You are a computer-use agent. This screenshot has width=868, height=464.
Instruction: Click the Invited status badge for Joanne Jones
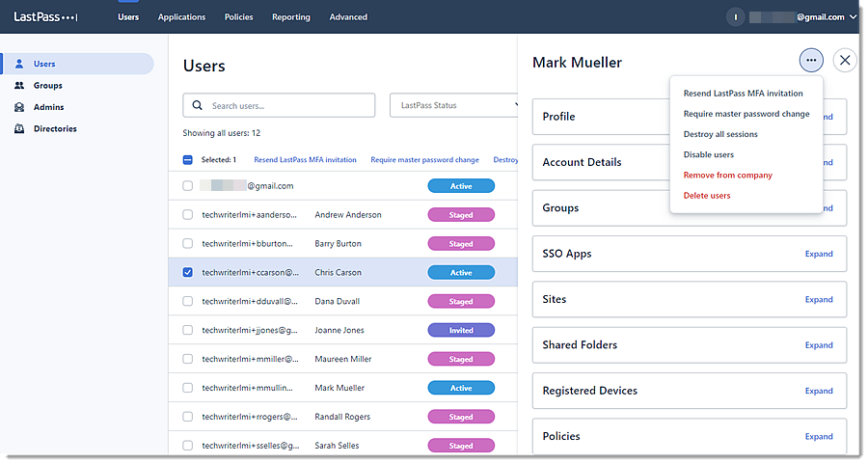click(x=461, y=330)
